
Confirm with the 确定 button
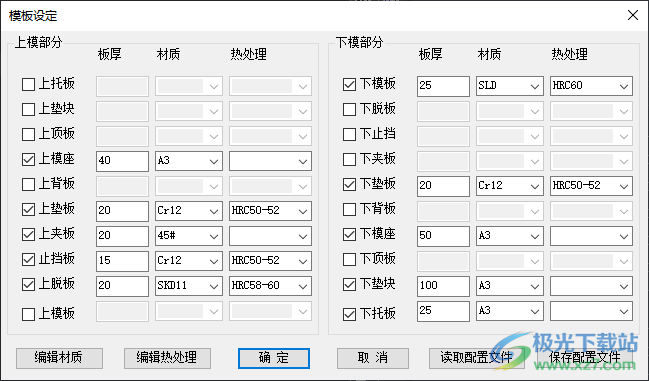pos(274,358)
